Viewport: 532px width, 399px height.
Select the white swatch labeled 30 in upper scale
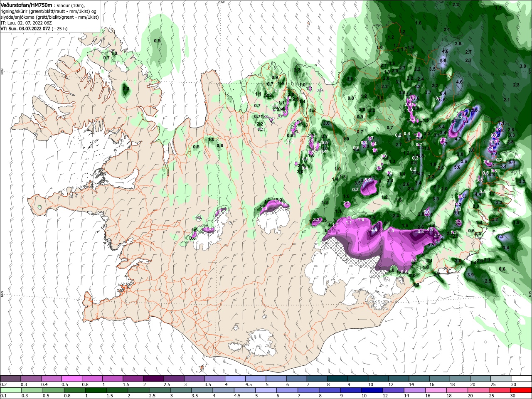[x=521, y=379]
